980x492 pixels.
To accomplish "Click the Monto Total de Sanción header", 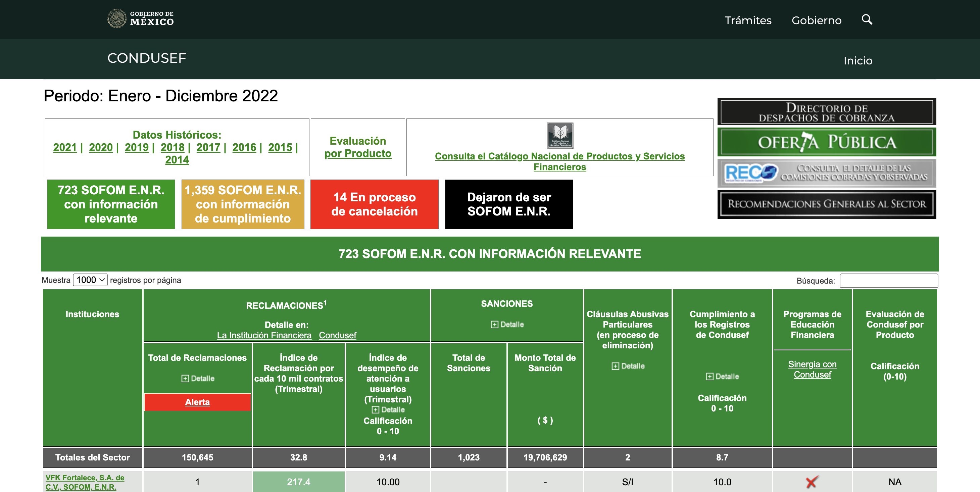I will tap(545, 363).
